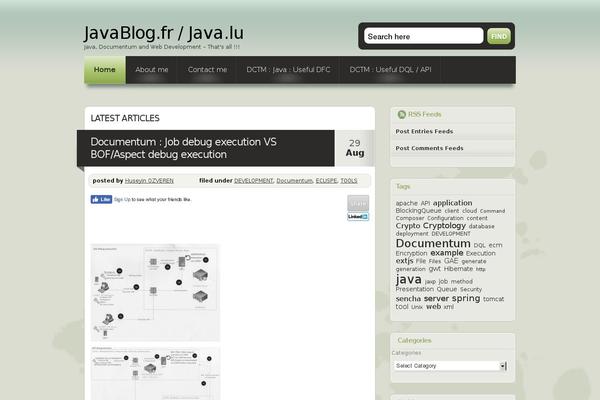This screenshot has height=400, width=600.
Task: Select the 'DQL' tag
Action: tap(479, 245)
